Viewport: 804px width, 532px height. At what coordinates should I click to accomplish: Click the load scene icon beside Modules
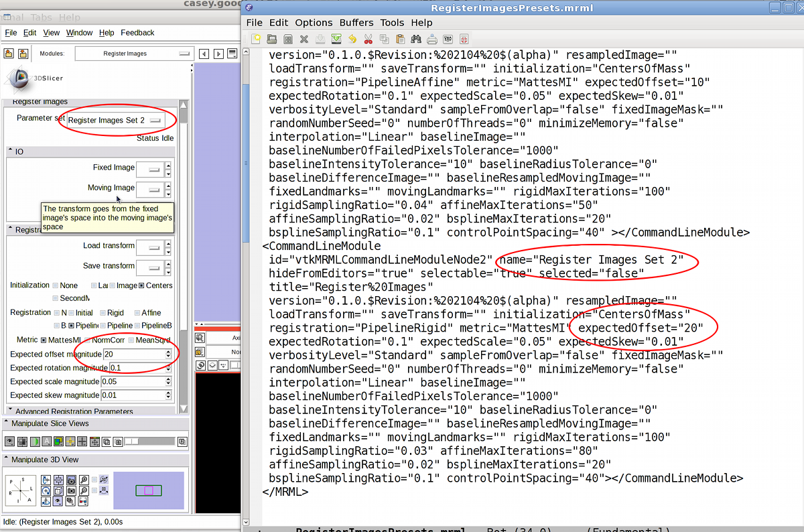pos(9,54)
